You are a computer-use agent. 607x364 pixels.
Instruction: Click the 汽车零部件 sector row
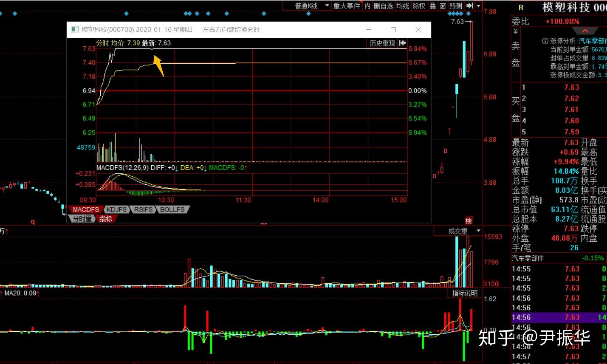[559, 258]
